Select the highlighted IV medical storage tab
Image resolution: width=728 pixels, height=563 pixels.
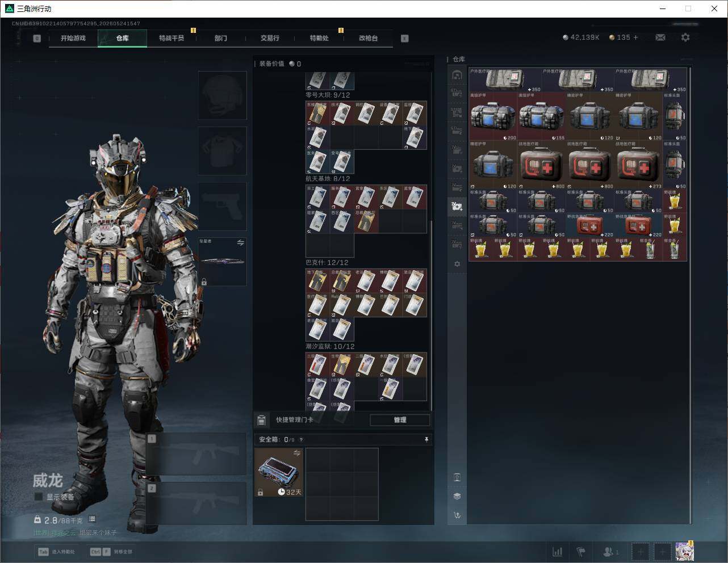point(457,206)
